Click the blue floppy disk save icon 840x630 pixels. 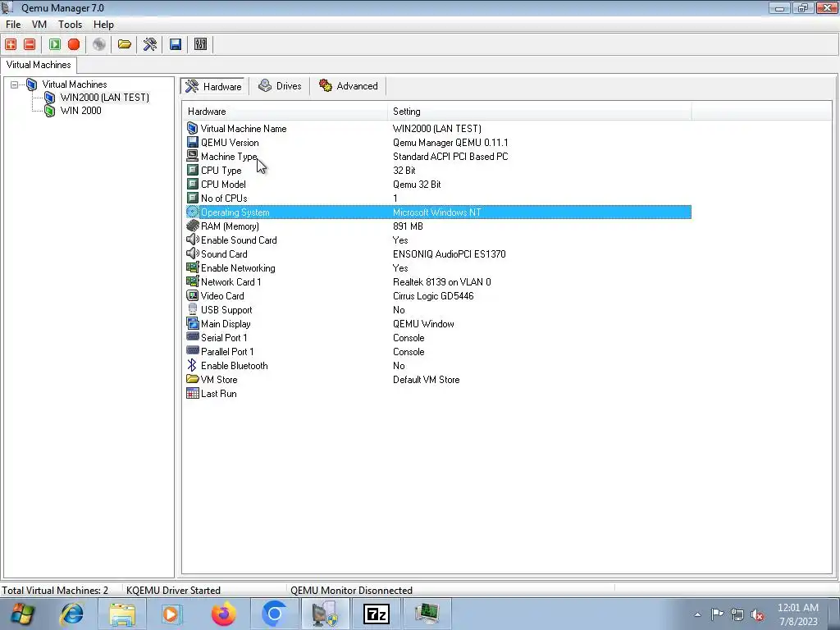point(176,44)
